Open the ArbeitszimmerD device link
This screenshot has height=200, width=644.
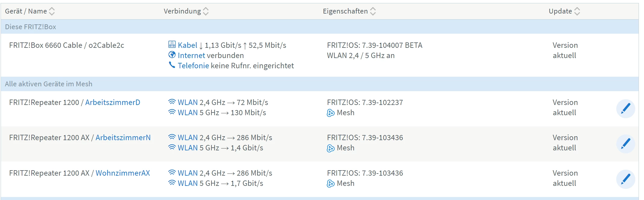(113, 103)
